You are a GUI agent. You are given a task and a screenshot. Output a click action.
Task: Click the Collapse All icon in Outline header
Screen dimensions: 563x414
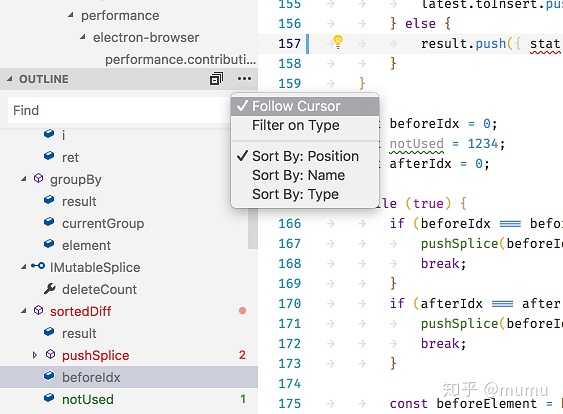pos(216,79)
